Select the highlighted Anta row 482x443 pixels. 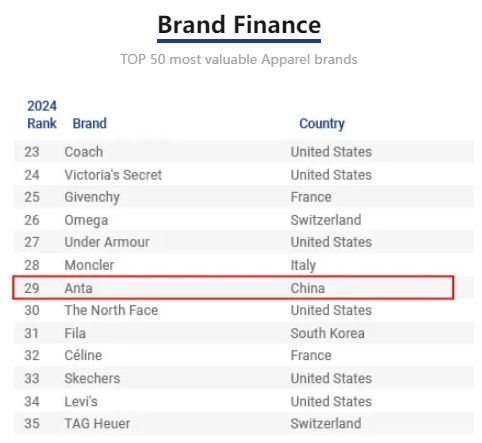click(x=233, y=287)
